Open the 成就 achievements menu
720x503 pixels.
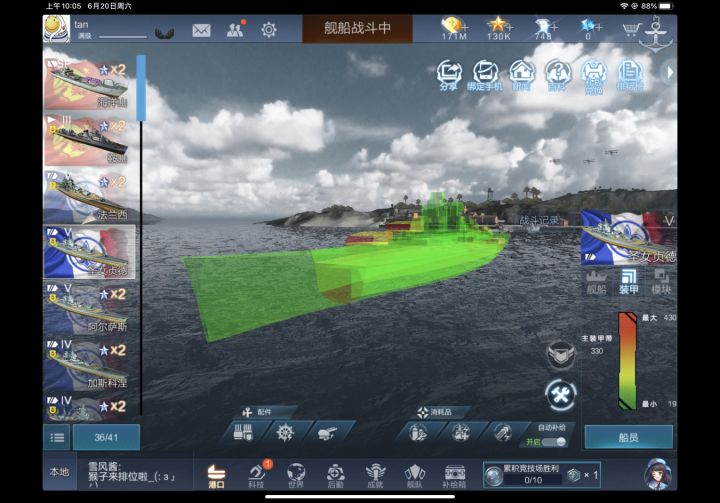point(375,476)
